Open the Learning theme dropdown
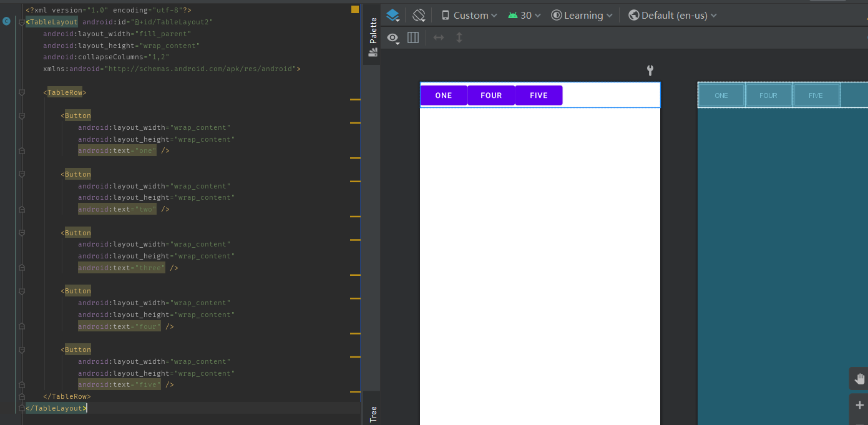 coord(581,14)
